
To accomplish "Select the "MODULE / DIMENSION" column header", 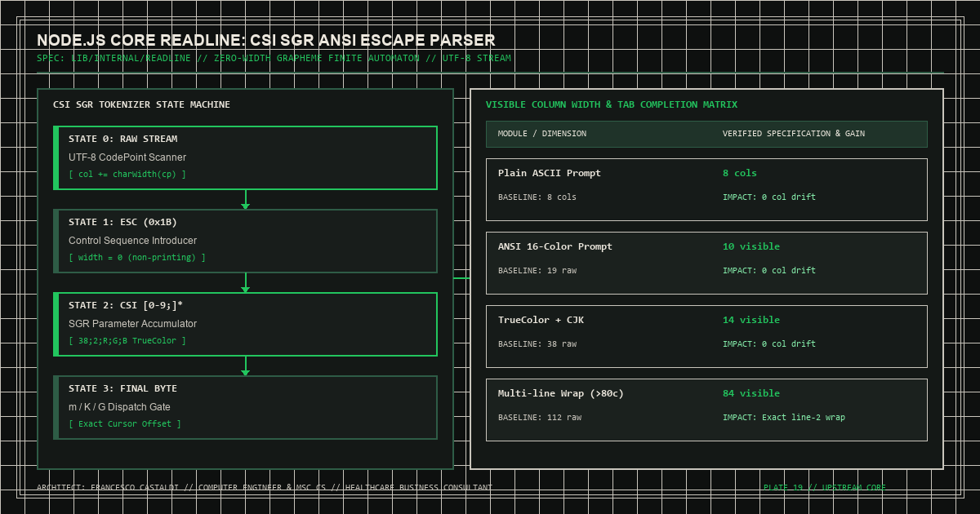I will click(x=542, y=134).
